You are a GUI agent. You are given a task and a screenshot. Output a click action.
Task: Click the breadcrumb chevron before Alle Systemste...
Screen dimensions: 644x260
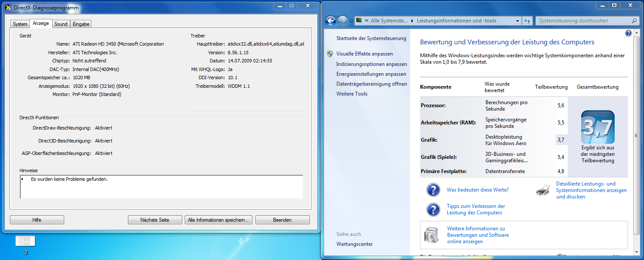366,21
